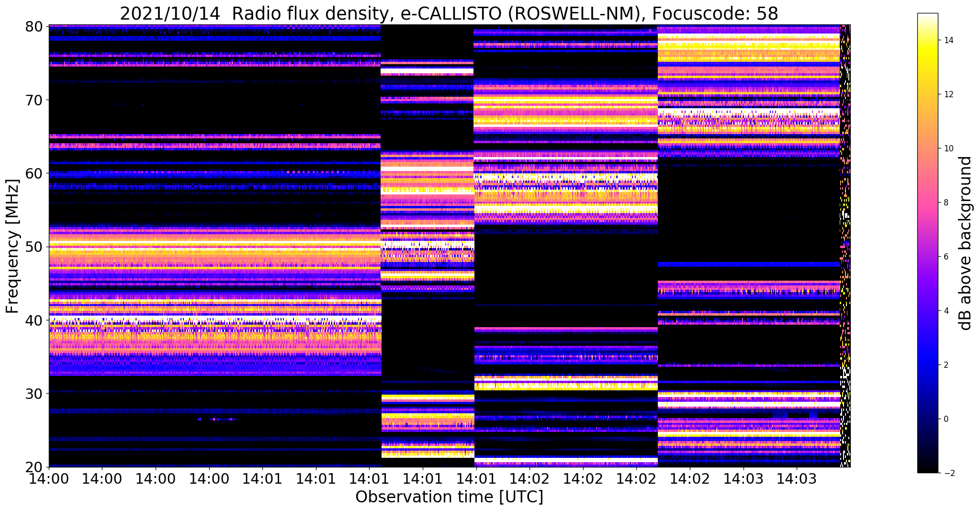The height and width of the screenshot is (511, 980).
Task: Select the 'Frequency [MHz]' y-axis label
Action: point(12,246)
